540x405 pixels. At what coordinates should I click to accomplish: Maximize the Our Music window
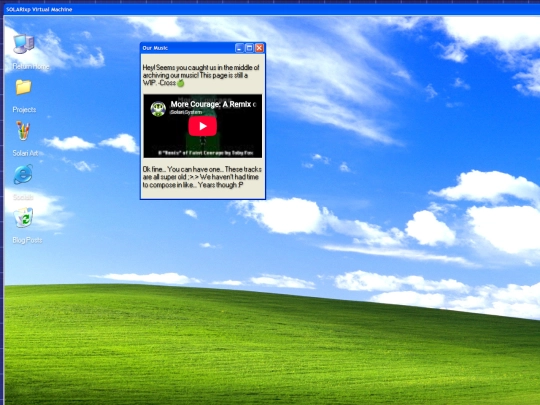(249, 48)
